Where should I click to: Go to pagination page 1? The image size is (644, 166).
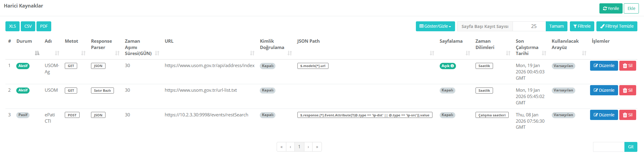coord(299,147)
